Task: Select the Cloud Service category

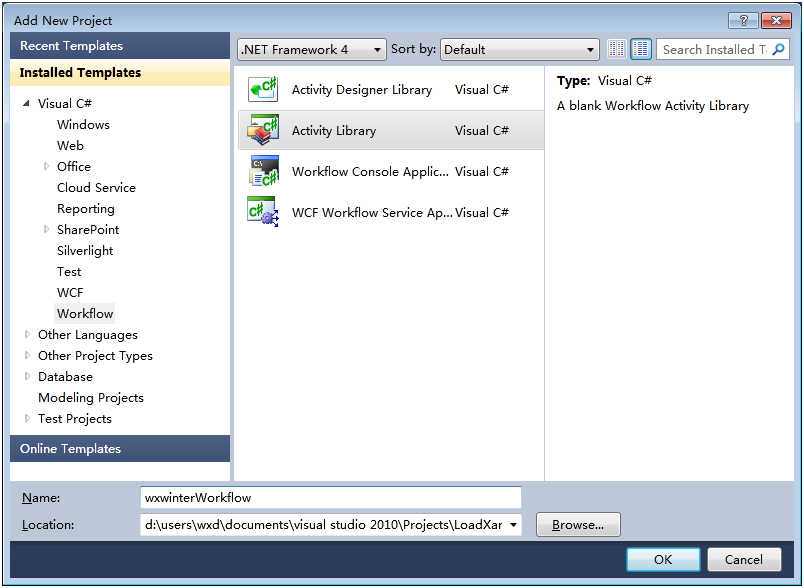Action: point(96,188)
